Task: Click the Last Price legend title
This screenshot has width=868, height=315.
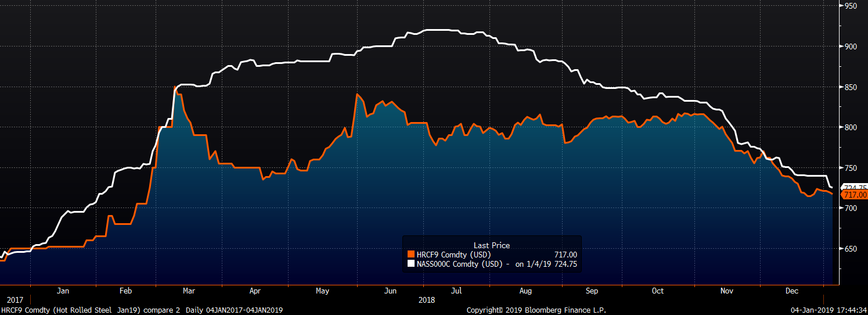Action: (492, 245)
